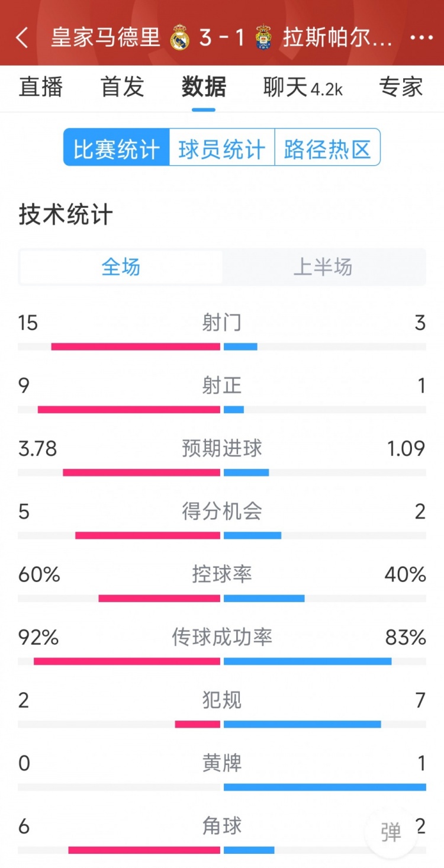
Task: Tap the Las Palmas club crest
Action: [263, 38]
